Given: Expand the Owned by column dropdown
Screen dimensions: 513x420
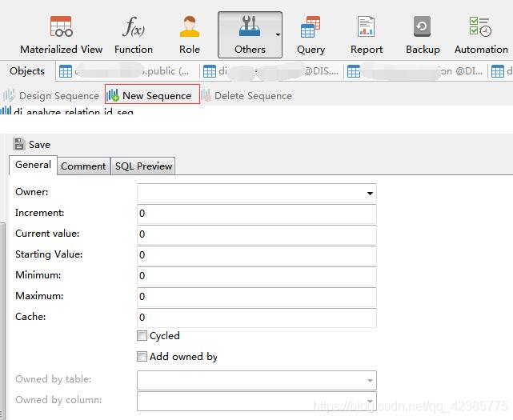Looking at the screenshot, I should tap(370, 401).
